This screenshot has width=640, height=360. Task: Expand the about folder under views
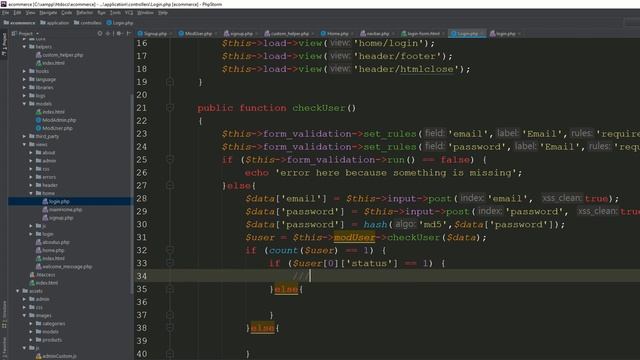click(x=31, y=153)
